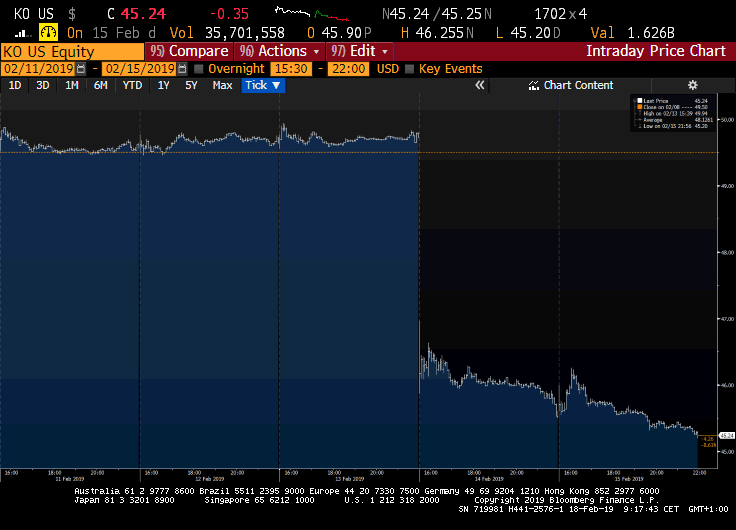Open chart settings gear icon
This screenshot has width=736, height=530.
[x=692, y=85]
